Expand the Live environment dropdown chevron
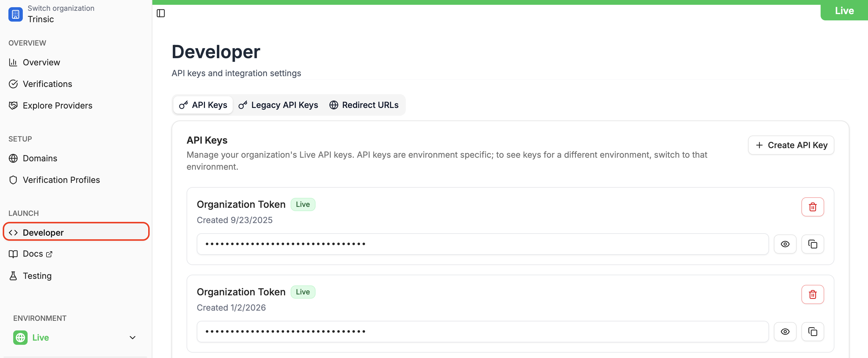Image resolution: width=868 pixels, height=358 pixels. [133, 337]
